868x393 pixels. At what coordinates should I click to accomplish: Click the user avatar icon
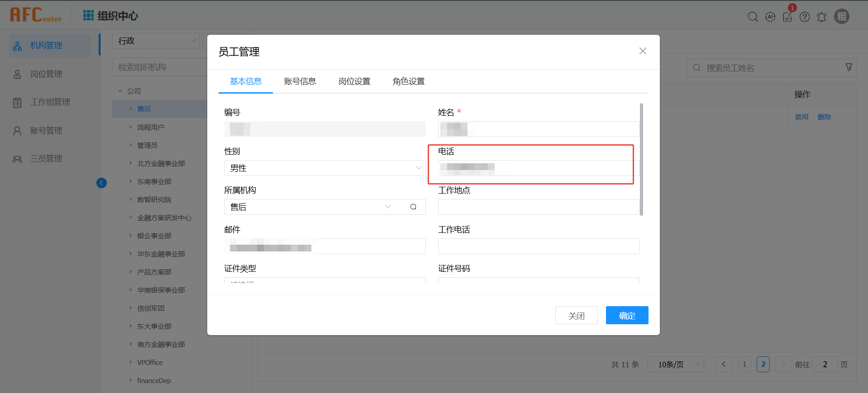pos(841,17)
